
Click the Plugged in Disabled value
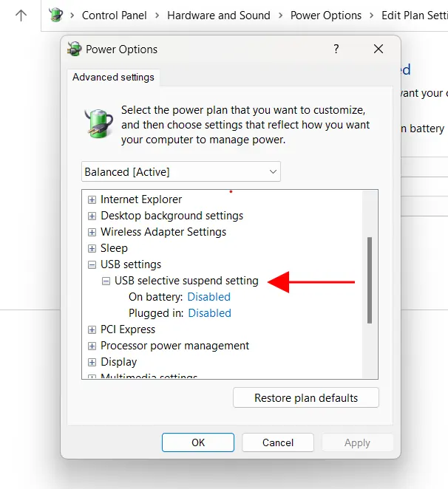tap(209, 313)
